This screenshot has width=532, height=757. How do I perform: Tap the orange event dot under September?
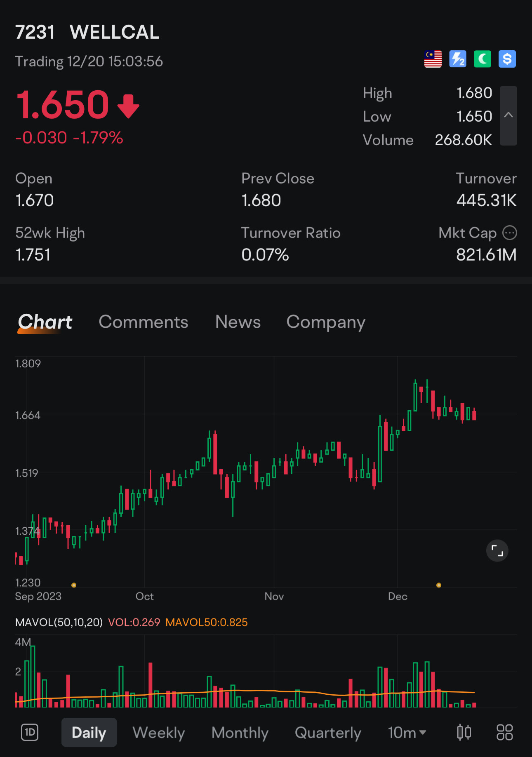74,585
